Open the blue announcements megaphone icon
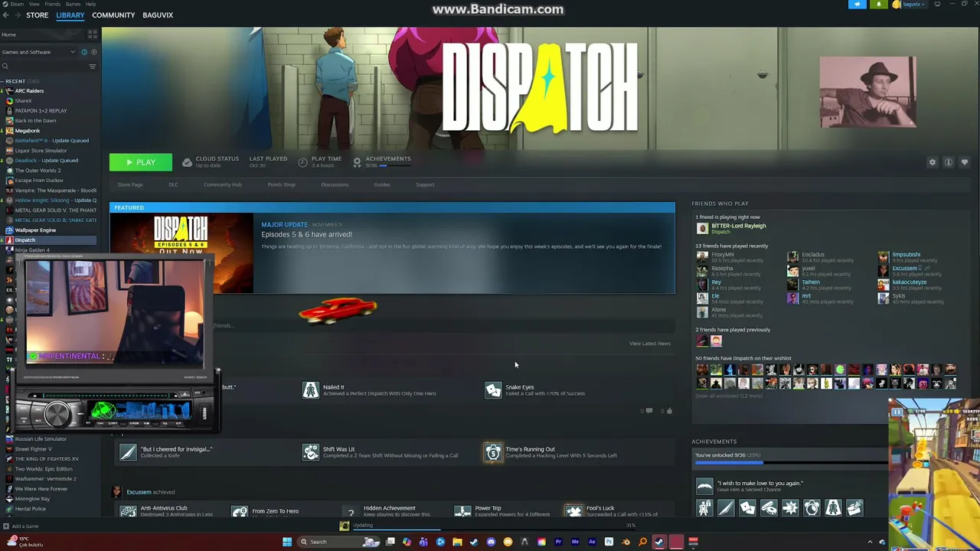Screen dimensions: 980x551 click(x=857, y=4)
